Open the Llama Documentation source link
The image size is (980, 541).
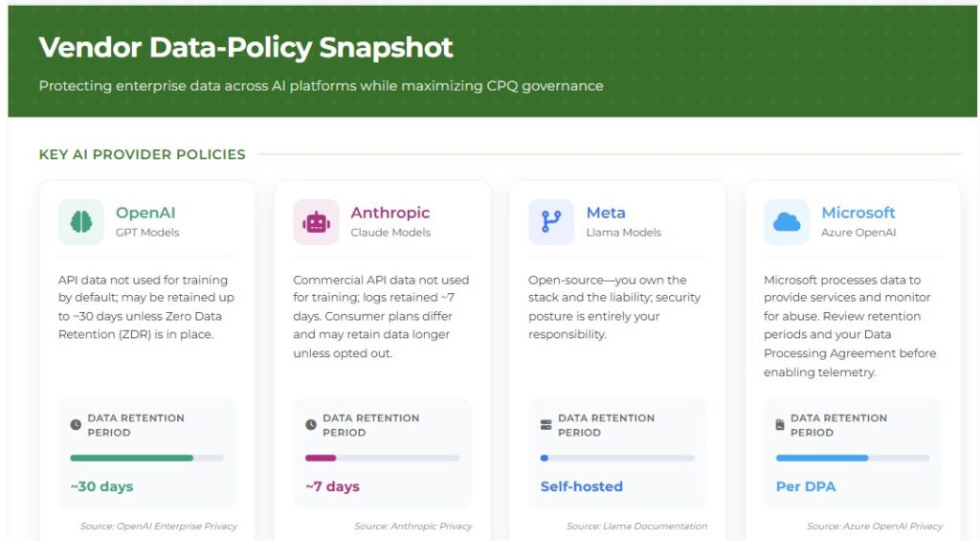[636, 526]
